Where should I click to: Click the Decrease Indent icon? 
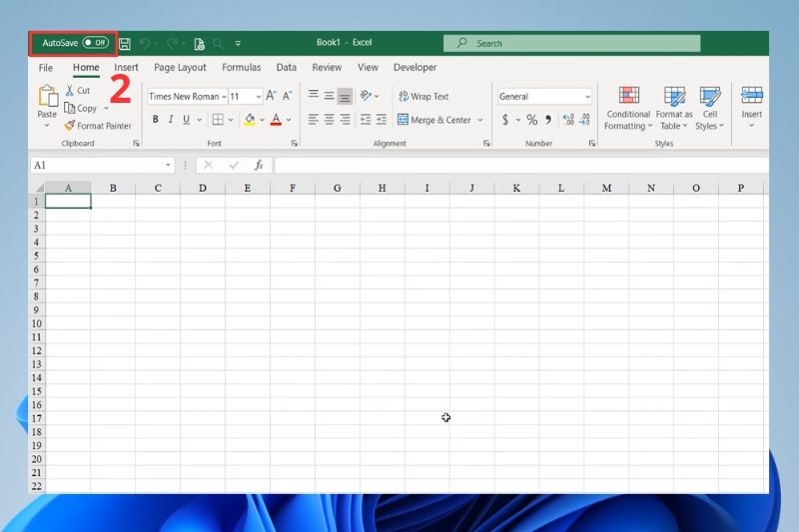click(366, 120)
